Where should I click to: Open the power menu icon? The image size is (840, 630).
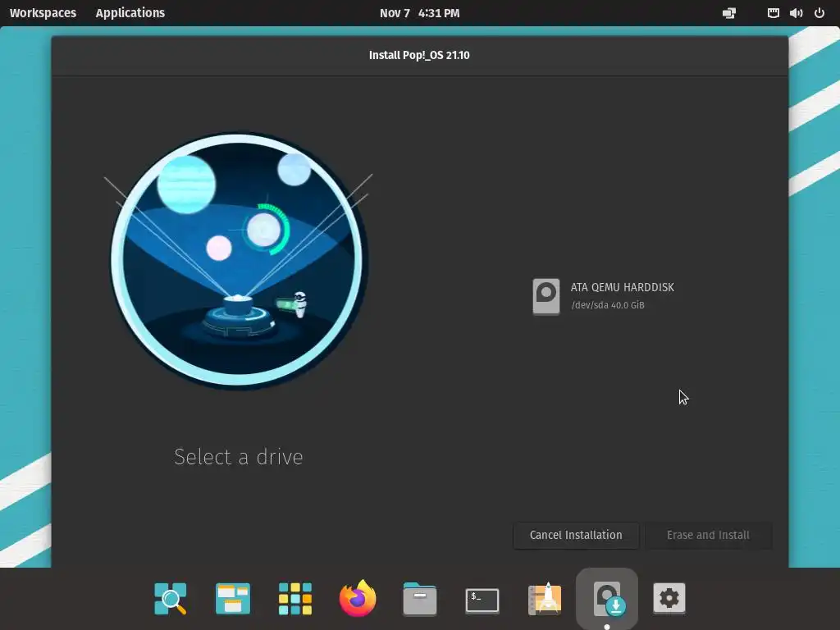(x=819, y=13)
